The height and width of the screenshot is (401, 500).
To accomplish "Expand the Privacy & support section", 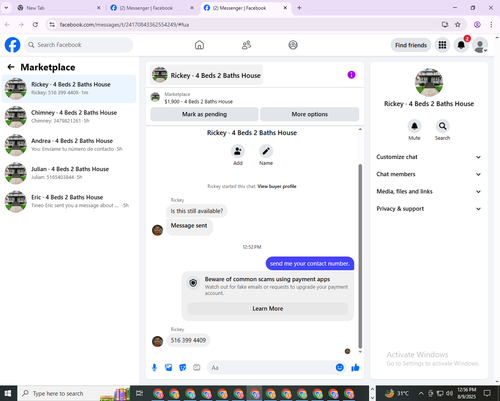I will coord(429,209).
